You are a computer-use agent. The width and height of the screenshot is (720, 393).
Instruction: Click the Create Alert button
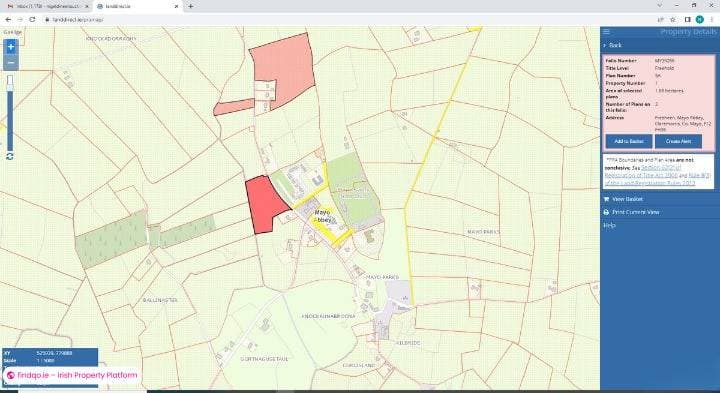pos(678,141)
